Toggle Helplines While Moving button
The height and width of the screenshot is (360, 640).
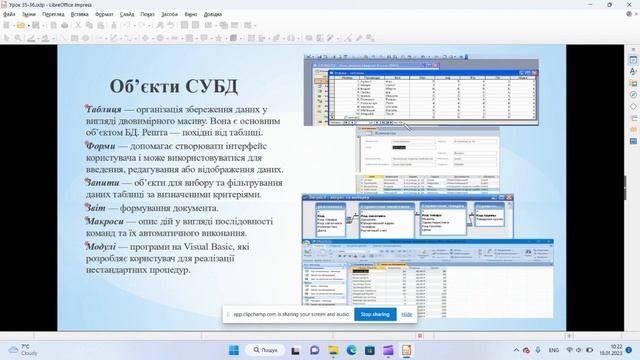click(196, 25)
